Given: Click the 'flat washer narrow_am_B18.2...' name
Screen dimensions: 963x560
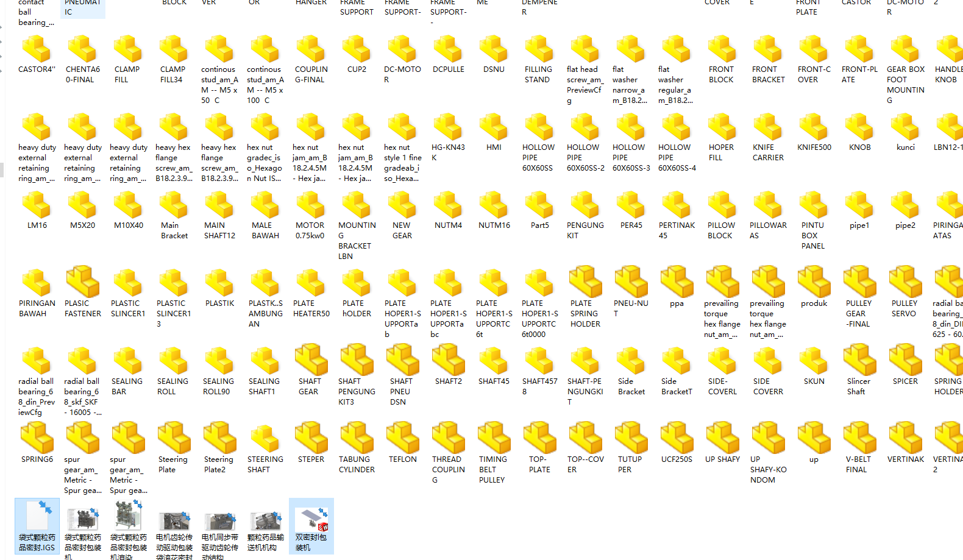Looking at the screenshot, I should click(x=630, y=85).
